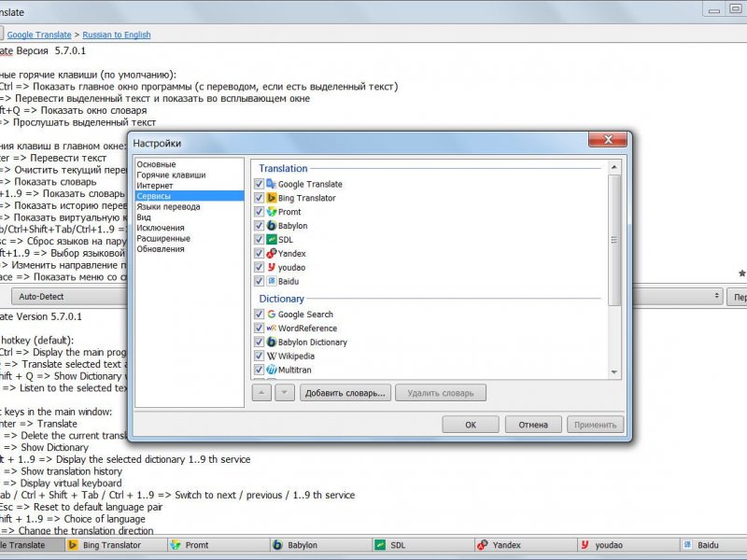Click the Multitran icon in Dictionary list
The image size is (747, 560).
pos(272,370)
